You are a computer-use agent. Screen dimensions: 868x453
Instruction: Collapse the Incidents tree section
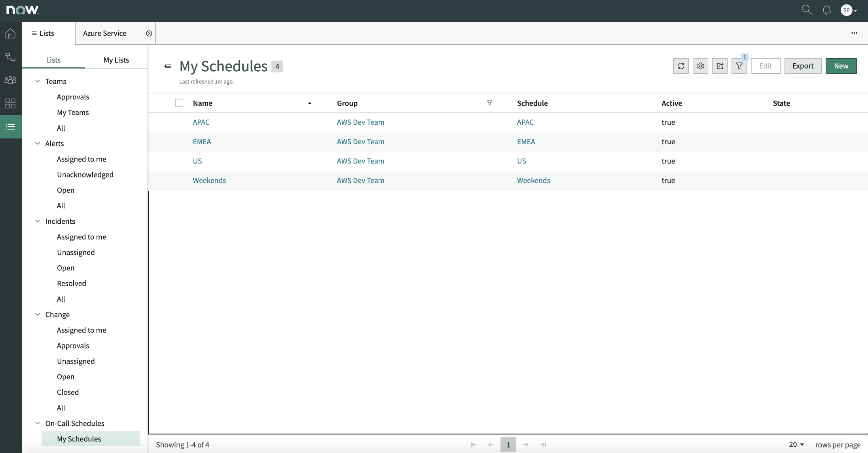(x=38, y=221)
